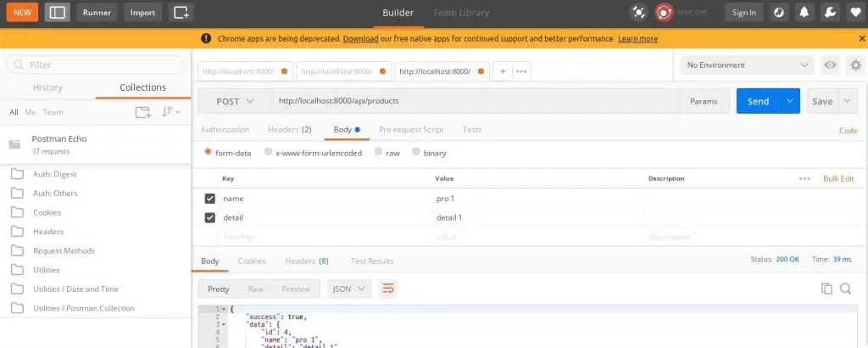Click the Import button
The height and width of the screenshot is (348, 868).
pos(142,12)
